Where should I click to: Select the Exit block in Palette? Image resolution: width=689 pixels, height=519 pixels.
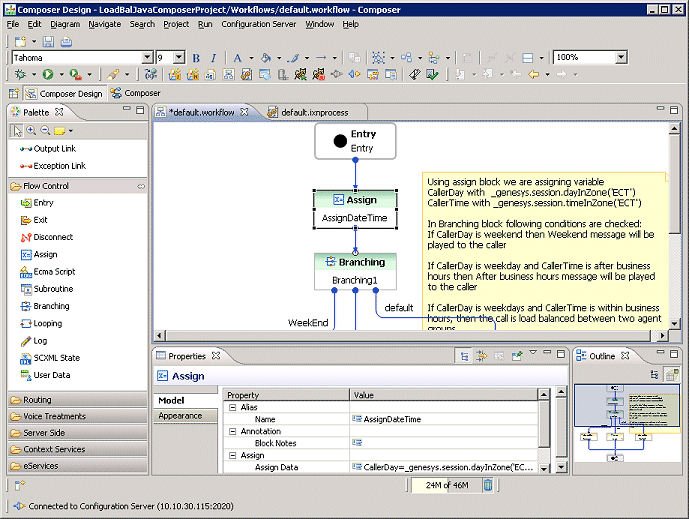[x=34, y=220]
